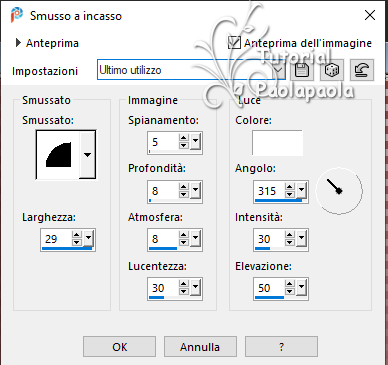Close the Smusso a incasso dialog
The height and width of the screenshot is (365, 388).
(370, 15)
